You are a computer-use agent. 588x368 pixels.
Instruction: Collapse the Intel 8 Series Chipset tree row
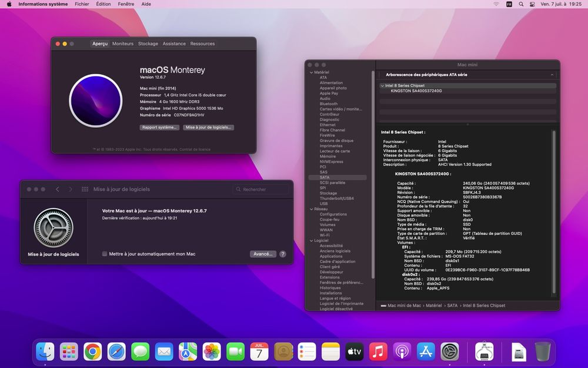click(382, 86)
